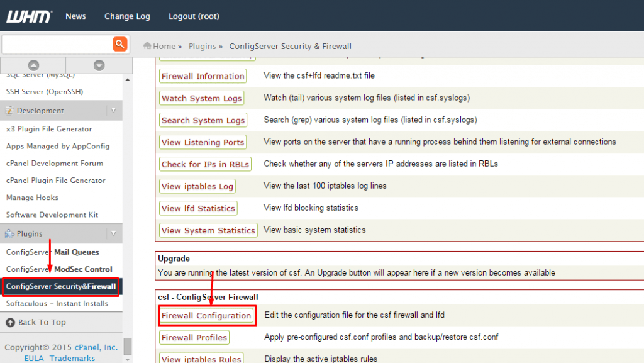Open Software Development Kit
Viewport: 644px width, 363px height.
tap(52, 215)
